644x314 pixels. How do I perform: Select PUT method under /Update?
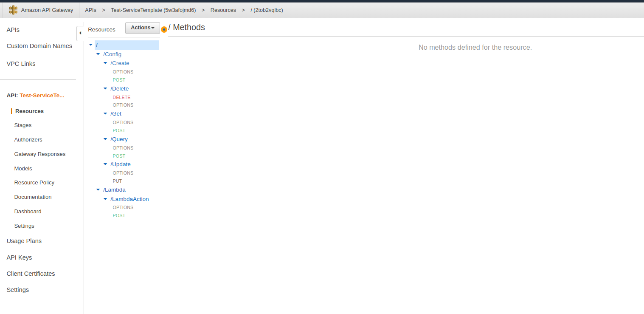click(x=117, y=181)
